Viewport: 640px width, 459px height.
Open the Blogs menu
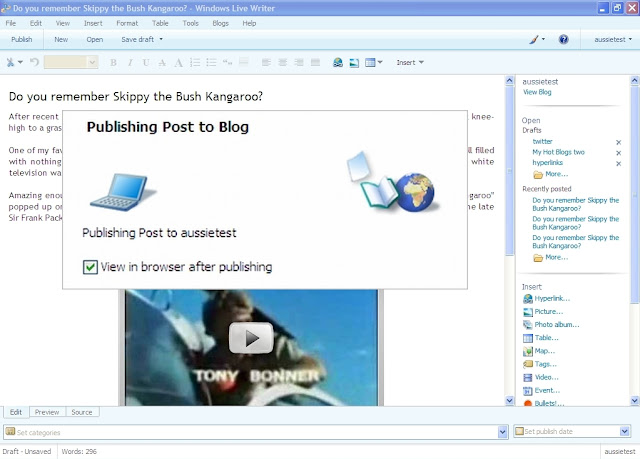[220, 23]
